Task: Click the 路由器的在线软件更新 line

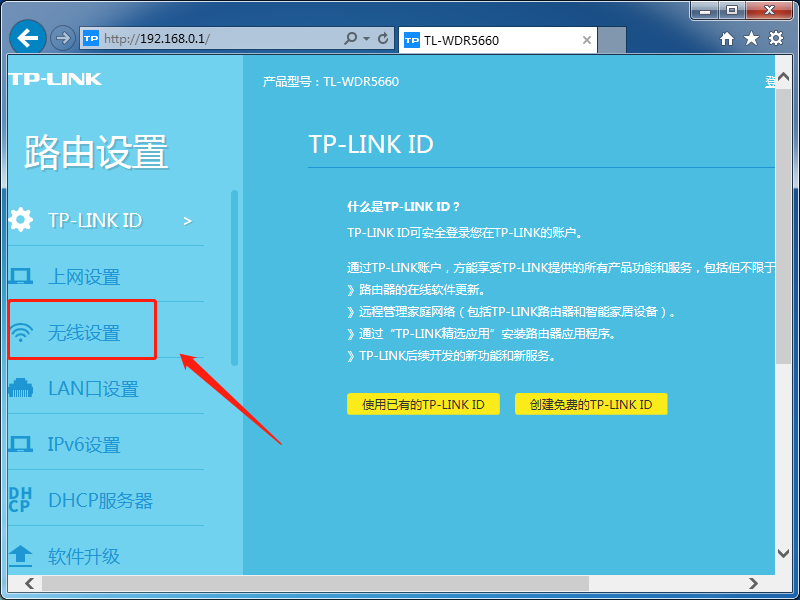Action: pyautogui.click(x=416, y=290)
